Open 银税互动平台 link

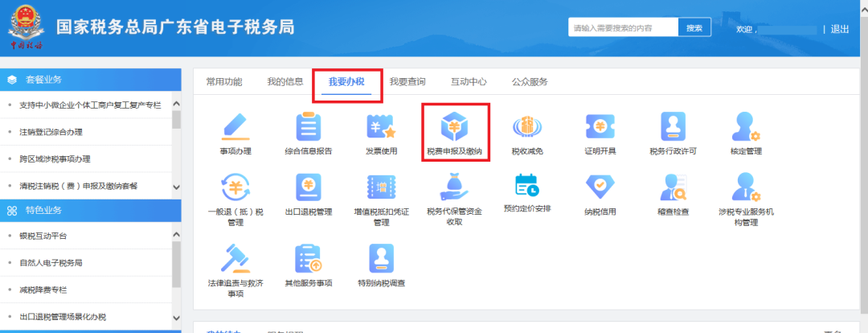43,236
